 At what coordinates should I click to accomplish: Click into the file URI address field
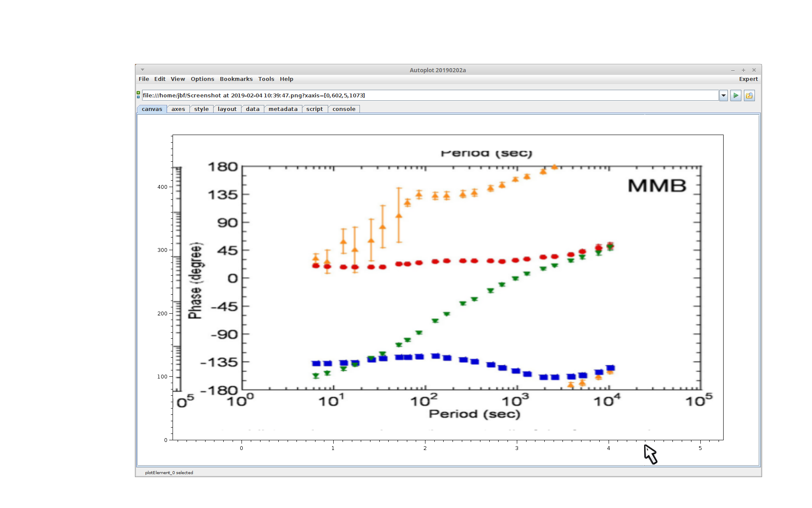[x=430, y=96]
